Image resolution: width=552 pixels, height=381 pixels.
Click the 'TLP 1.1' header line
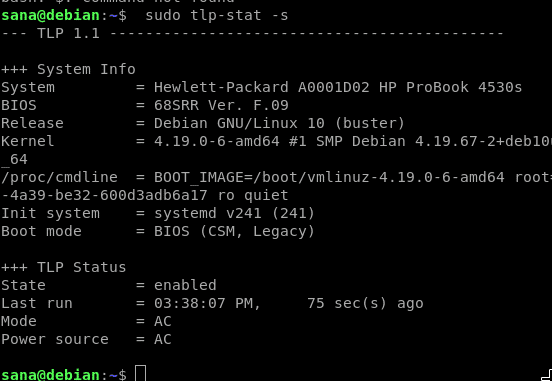click(x=69, y=33)
